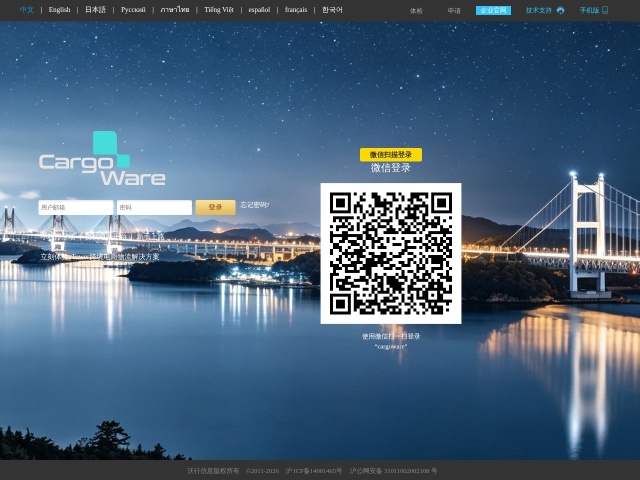Click the 微信扫描登录 yellow button
The width and height of the screenshot is (640, 480).
tap(391, 155)
